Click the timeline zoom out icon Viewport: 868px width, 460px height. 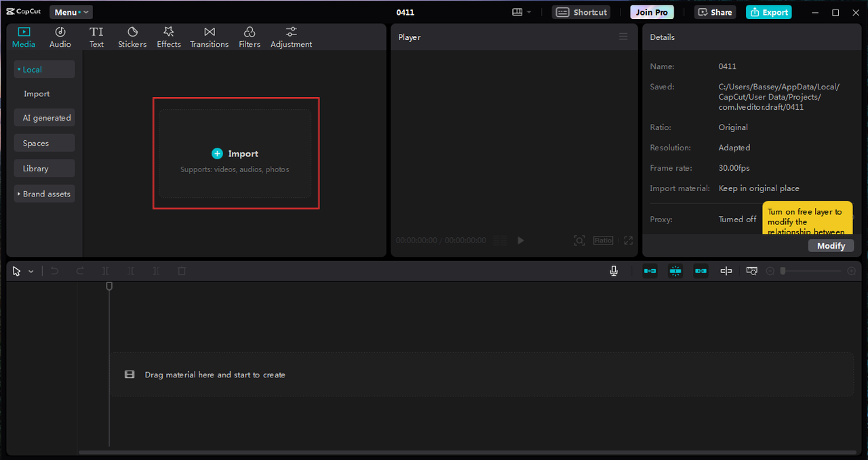pyautogui.click(x=770, y=271)
